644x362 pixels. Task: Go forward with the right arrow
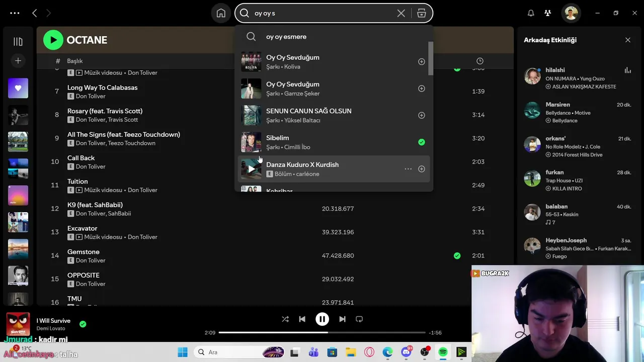click(x=48, y=14)
